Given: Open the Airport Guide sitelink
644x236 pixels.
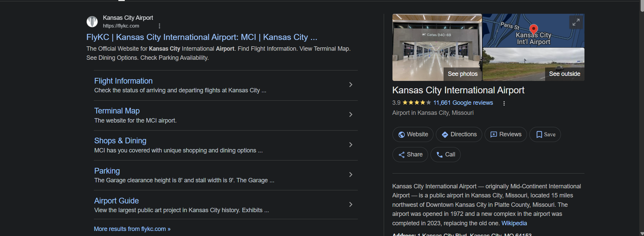Looking at the screenshot, I should click(x=116, y=201).
